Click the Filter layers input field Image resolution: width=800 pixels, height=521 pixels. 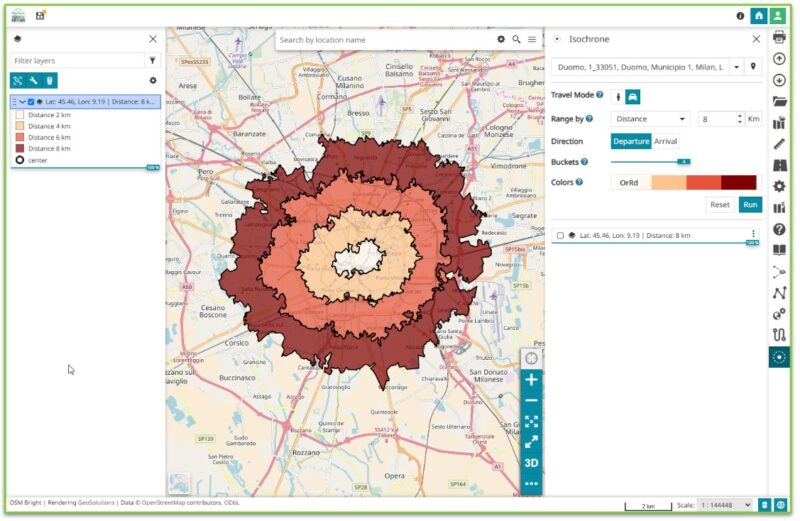[78, 60]
